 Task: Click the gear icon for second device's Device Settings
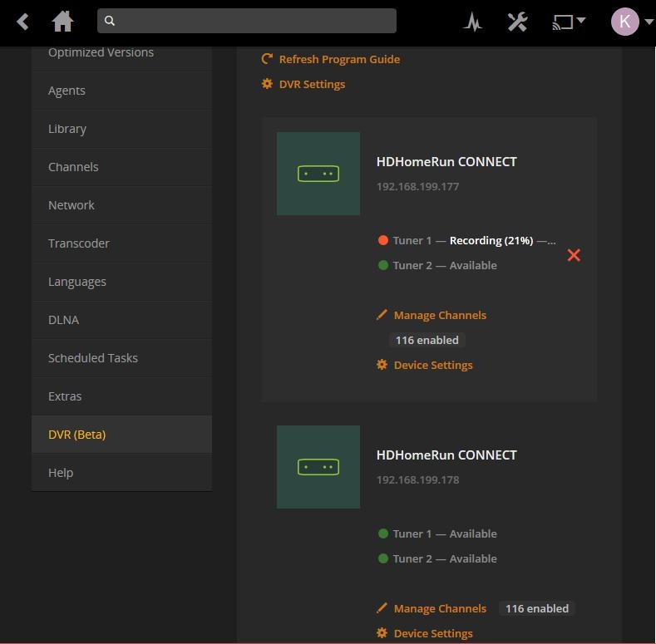[x=382, y=632]
